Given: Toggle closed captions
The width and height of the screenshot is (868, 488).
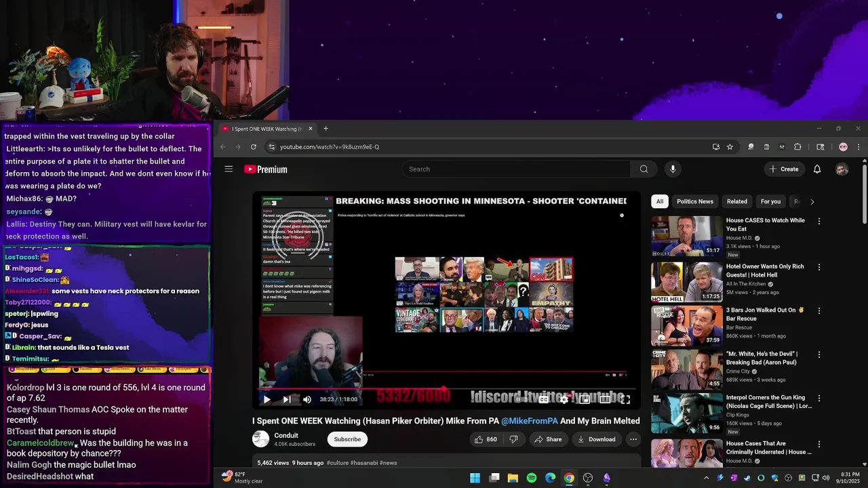Looking at the screenshot, I should click(543, 400).
